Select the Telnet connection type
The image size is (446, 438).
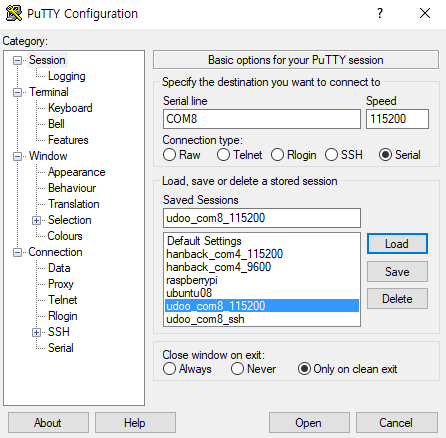coord(239,155)
